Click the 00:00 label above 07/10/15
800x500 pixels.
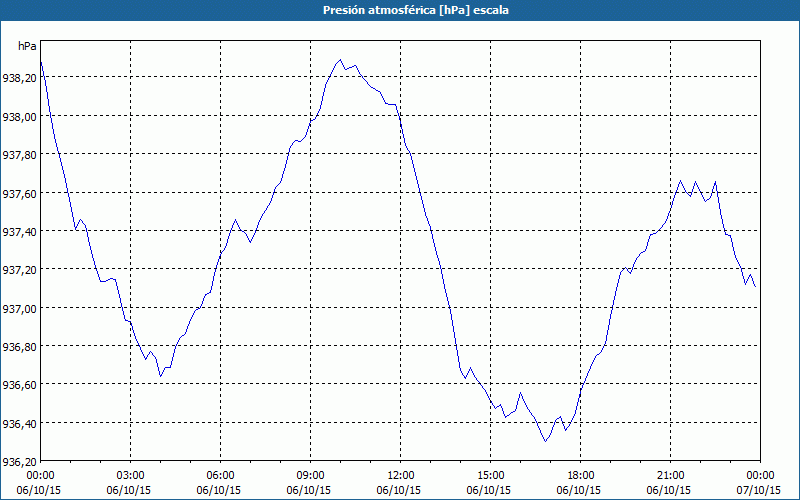(760, 476)
